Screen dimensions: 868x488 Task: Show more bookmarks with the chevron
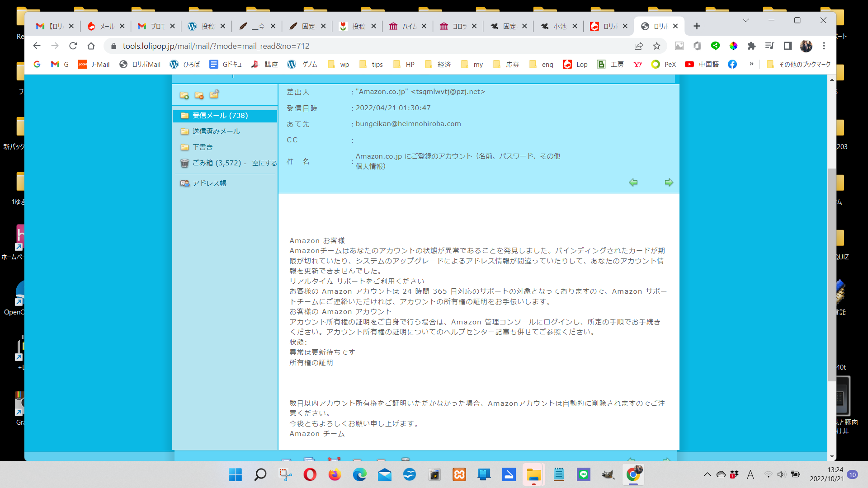point(751,64)
